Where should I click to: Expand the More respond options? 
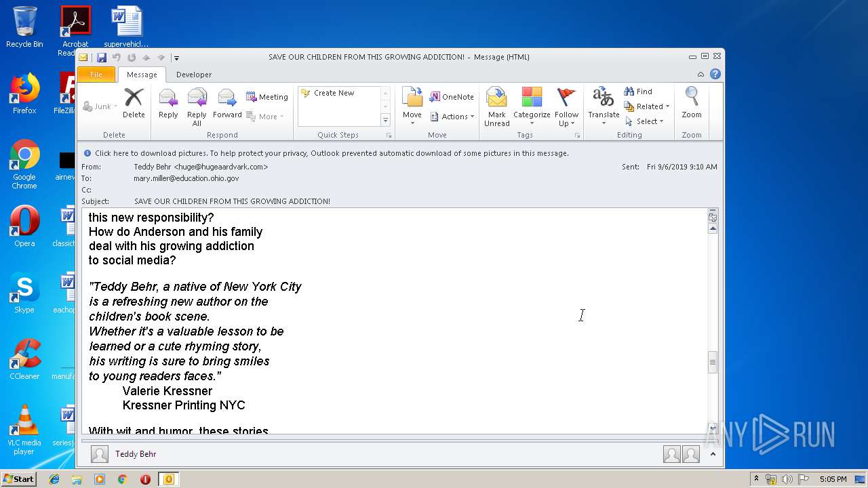265,117
